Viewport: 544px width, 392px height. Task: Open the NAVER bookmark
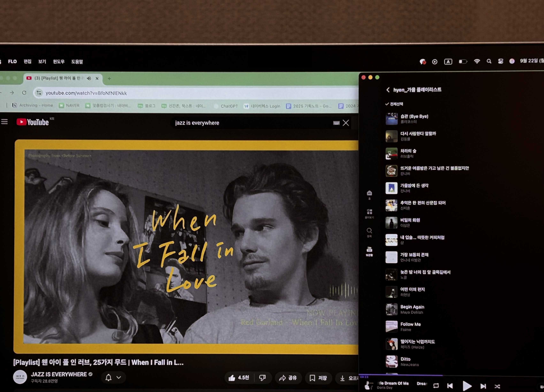(69, 106)
